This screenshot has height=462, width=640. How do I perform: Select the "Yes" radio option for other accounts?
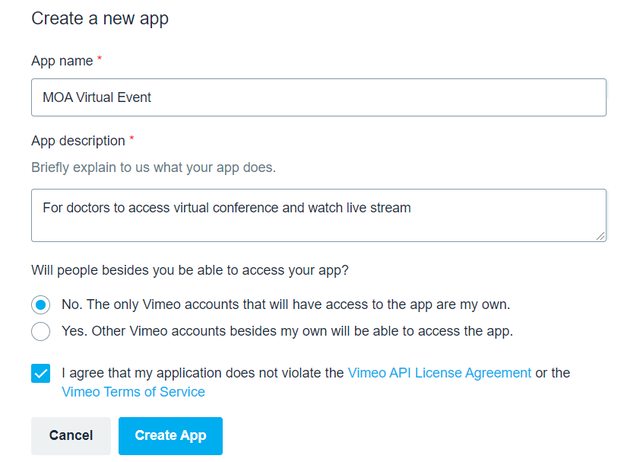[x=41, y=331]
